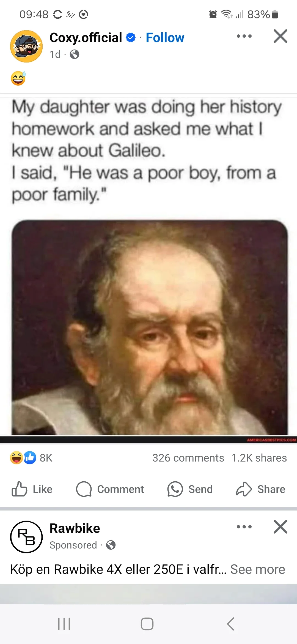
Task: Follow the Coxy.official page
Action: click(165, 38)
